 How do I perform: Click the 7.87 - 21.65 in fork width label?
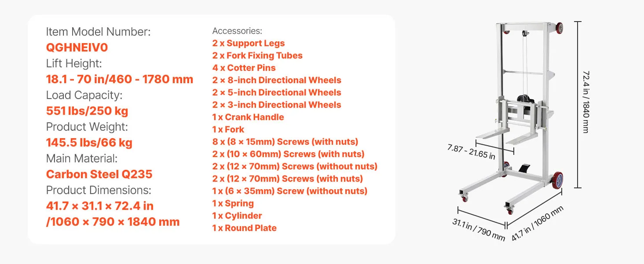(471, 152)
